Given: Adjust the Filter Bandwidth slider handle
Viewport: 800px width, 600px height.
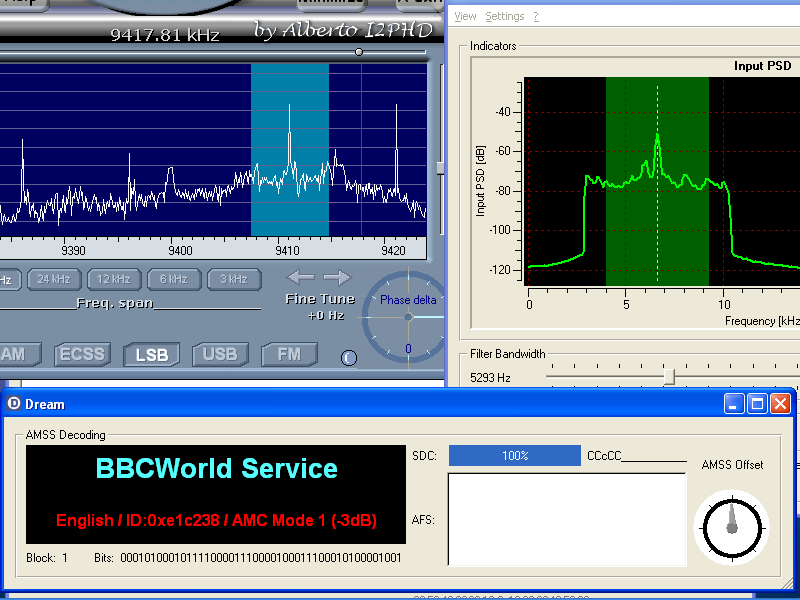Looking at the screenshot, I should tap(669, 377).
